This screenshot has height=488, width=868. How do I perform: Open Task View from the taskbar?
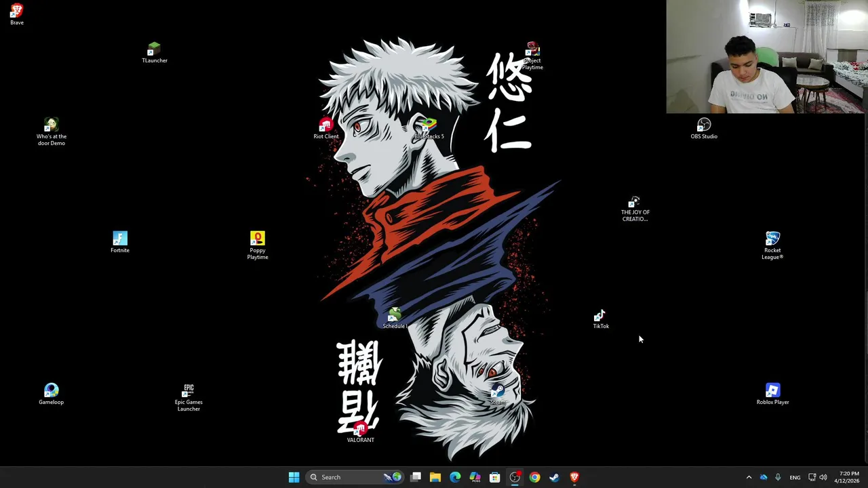pos(416,477)
